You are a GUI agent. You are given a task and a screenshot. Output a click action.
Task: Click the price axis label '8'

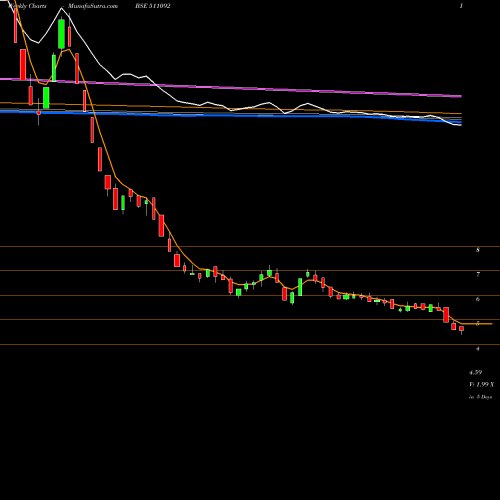pos(478,250)
